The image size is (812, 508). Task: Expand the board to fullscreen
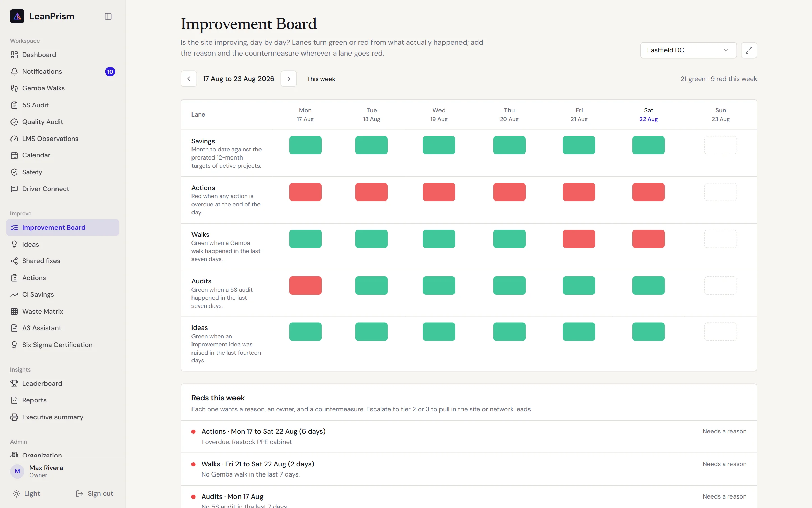749,50
